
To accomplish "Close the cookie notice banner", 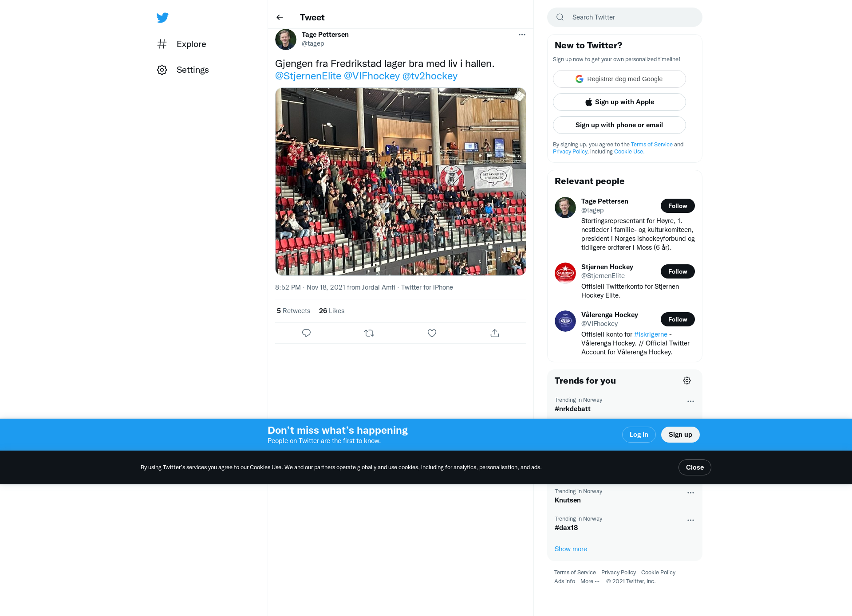I will pos(694,467).
